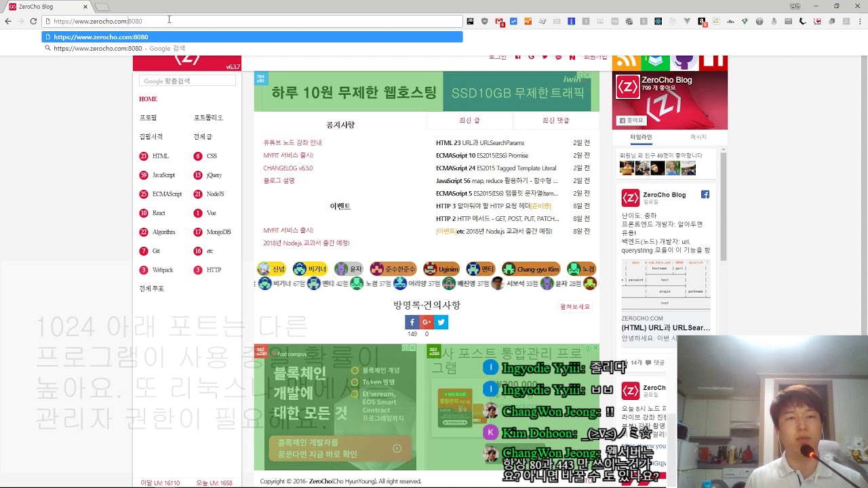This screenshot has width=868, height=488.
Task: Open the orange RSS feed icon
Action: click(x=626, y=62)
